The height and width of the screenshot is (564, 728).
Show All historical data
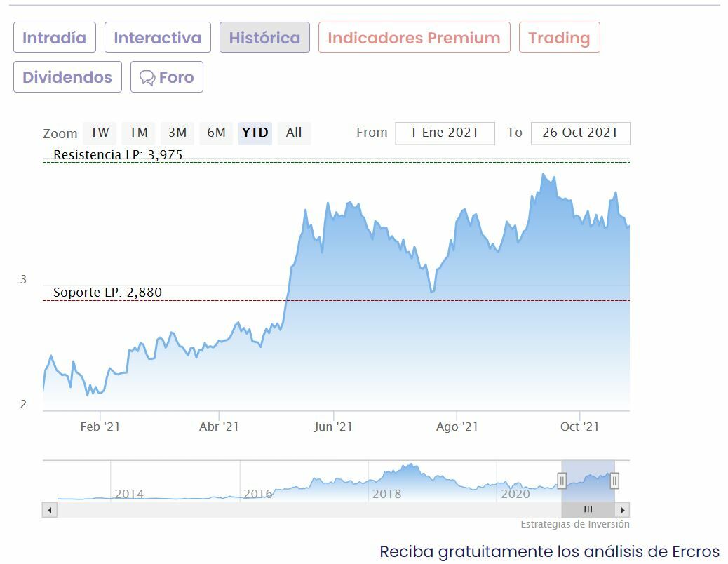294,133
